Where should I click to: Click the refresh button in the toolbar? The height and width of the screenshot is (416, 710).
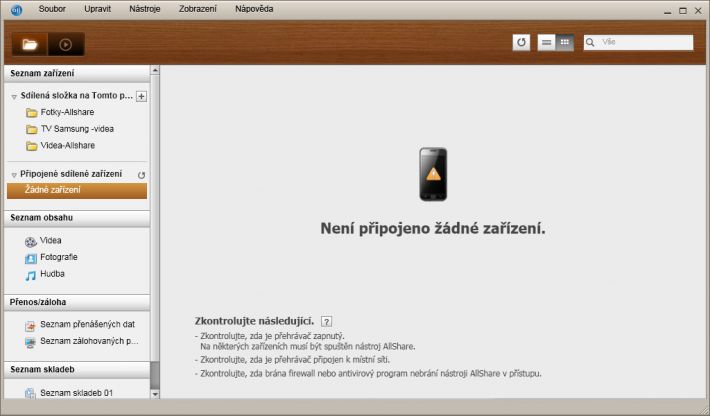(521, 43)
